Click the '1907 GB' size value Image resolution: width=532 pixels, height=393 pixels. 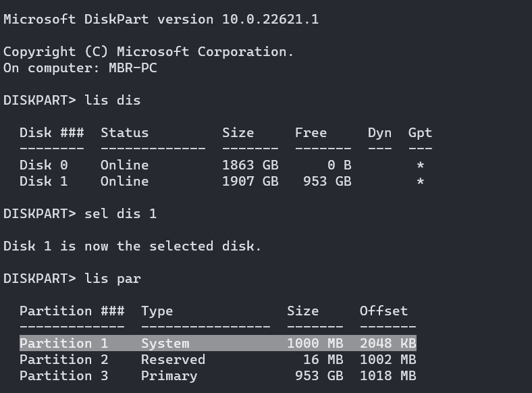point(250,181)
